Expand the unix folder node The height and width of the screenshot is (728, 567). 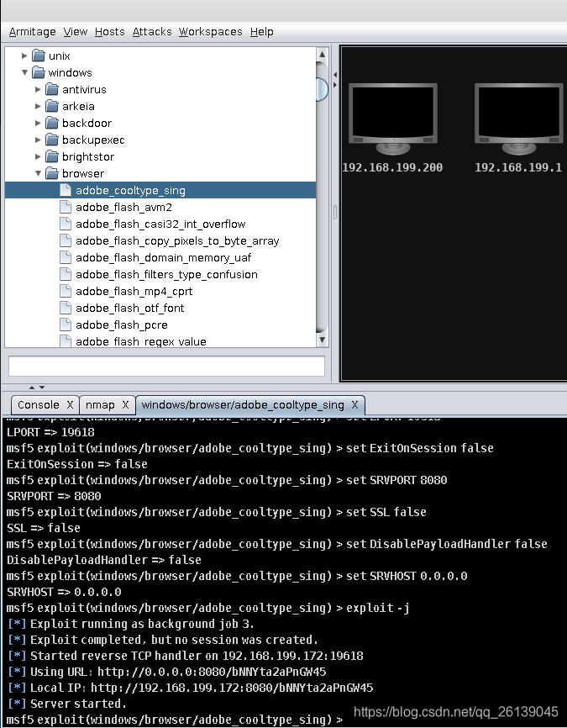24,55
